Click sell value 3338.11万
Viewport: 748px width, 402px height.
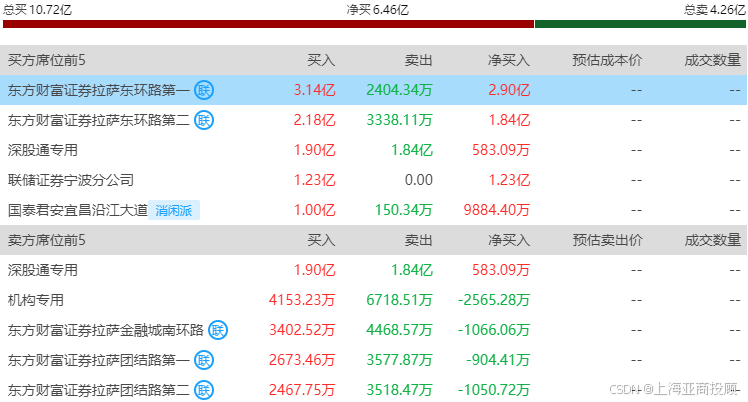pos(399,120)
